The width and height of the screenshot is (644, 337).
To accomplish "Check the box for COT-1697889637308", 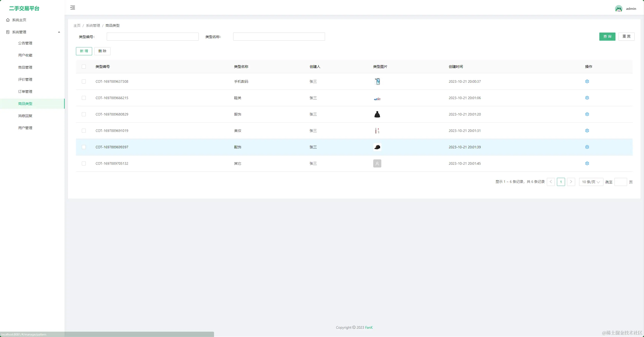I will click(84, 81).
